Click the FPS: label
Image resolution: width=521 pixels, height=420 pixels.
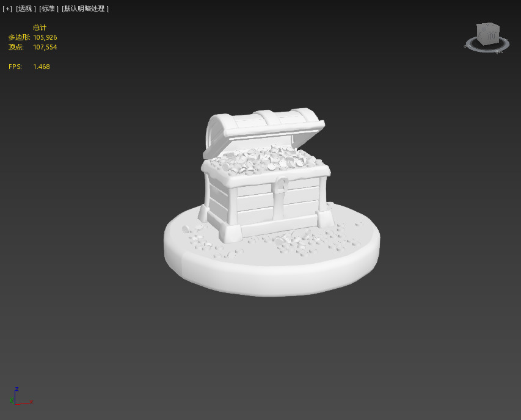15,67
